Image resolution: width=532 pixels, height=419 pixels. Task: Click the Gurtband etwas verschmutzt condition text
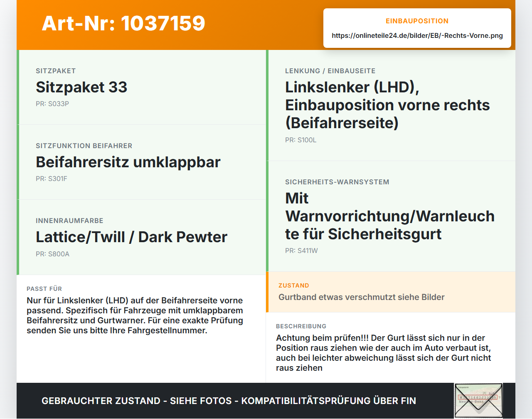pyautogui.click(x=362, y=297)
